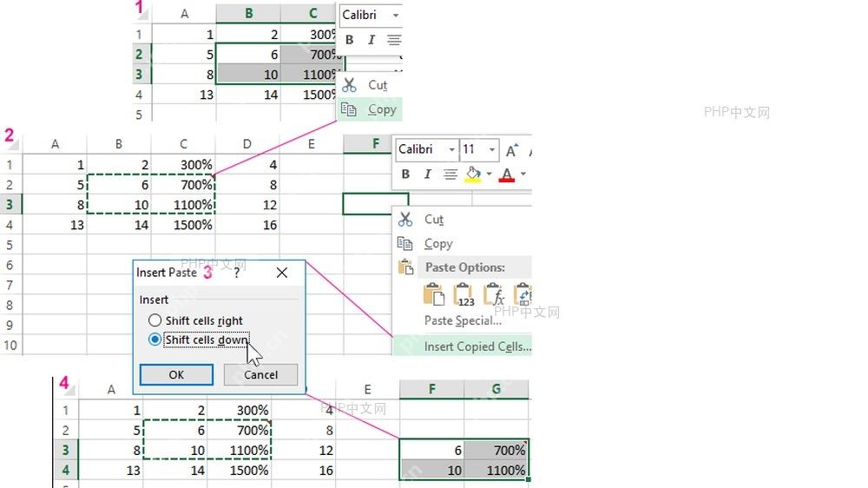The height and width of the screenshot is (488, 868).
Task: Choose the Paste Values 123 icon
Action: tap(464, 294)
